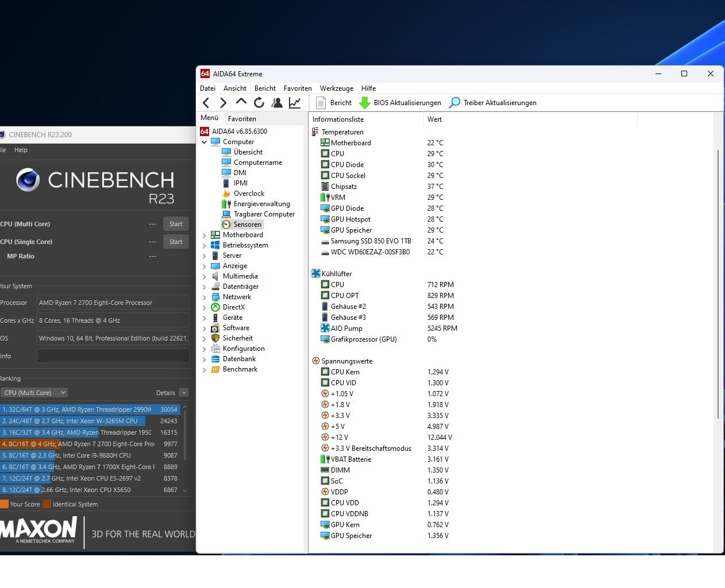Select Motherboard tree item

(x=237, y=235)
